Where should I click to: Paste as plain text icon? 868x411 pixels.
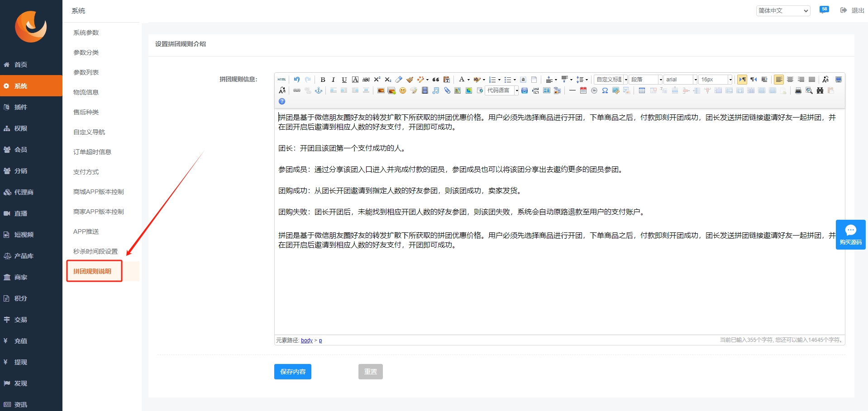coord(447,80)
